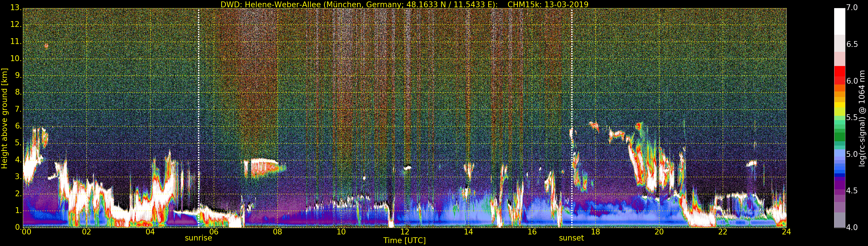Click the y-axis tick label '4.'

[x=19, y=160]
